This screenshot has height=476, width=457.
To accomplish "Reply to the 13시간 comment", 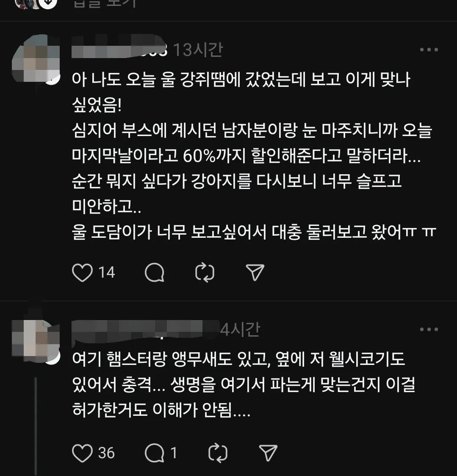I will [155, 272].
